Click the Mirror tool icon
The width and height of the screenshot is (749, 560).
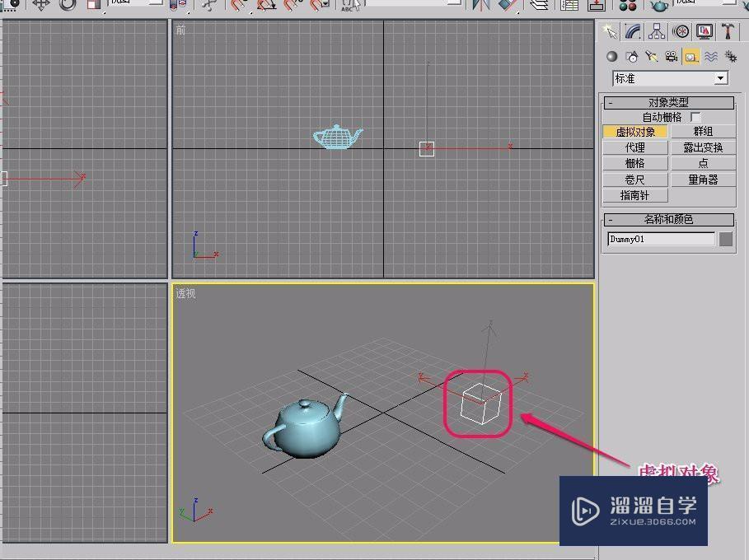(x=481, y=5)
